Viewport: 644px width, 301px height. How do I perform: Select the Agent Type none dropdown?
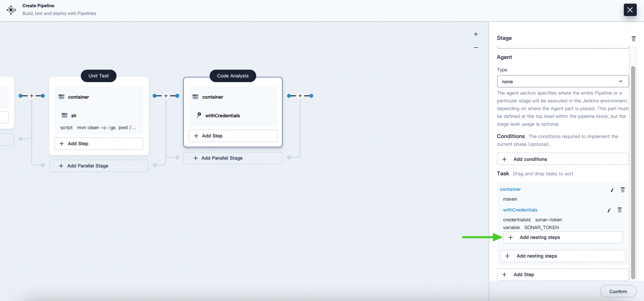(x=563, y=81)
